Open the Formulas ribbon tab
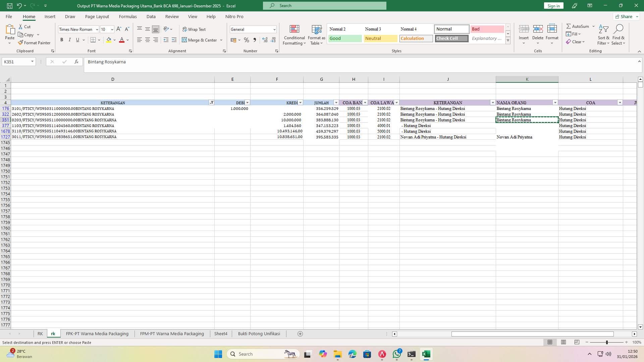The width and height of the screenshot is (644, 362). pos(127,16)
